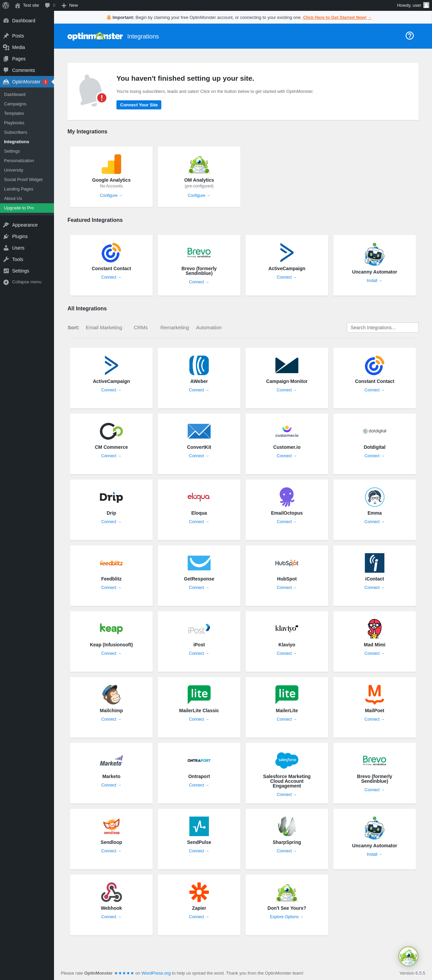The image size is (432, 980).
Task: Open the floating OptinMonster mascot chat bubble
Action: [x=408, y=956]
